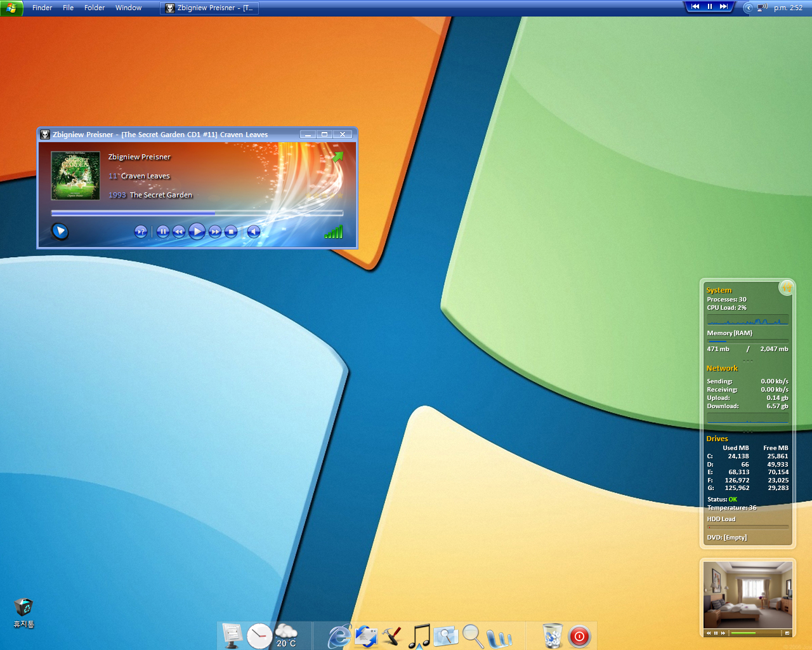Open the magnifying glass dock icon

click(473, 636)
